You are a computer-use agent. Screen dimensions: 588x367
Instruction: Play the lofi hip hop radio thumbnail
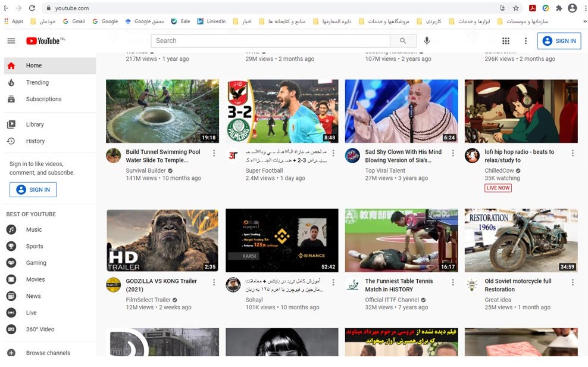coord(521,111)
